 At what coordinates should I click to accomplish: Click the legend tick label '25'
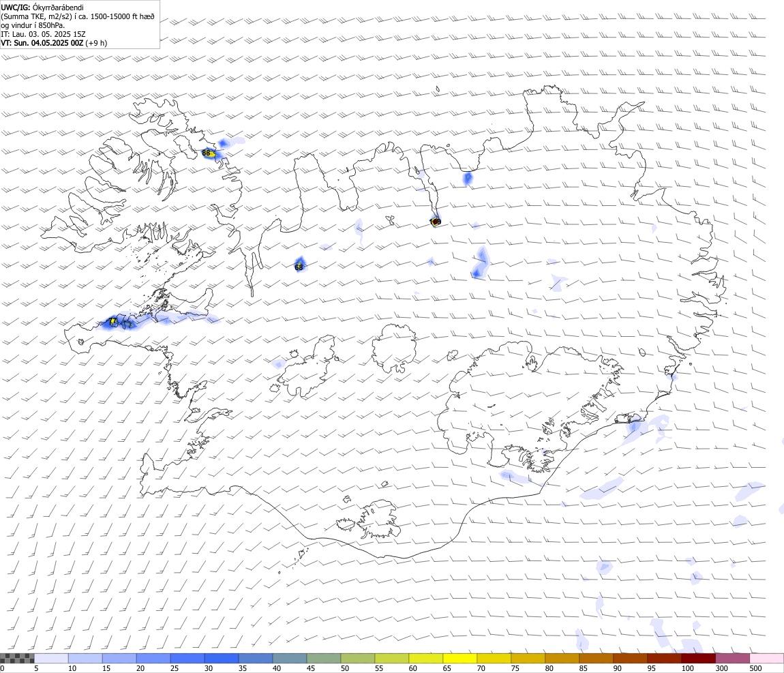pos(175,668)
